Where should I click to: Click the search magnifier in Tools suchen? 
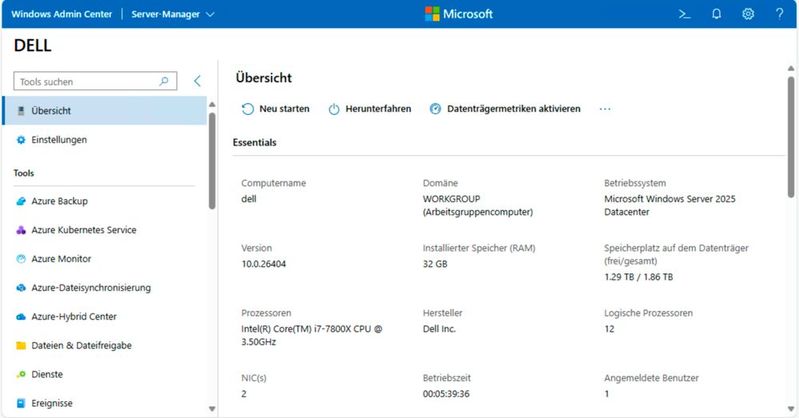(x=164, y=81)
